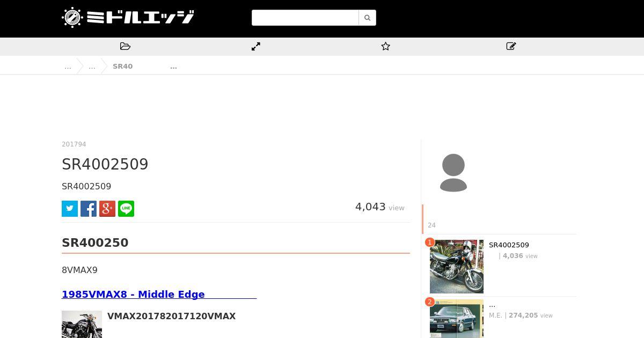The image size is (644, 338).
Task: Click the SR400250 section heading
Action: pyautogui.click(x=95, y=243)
